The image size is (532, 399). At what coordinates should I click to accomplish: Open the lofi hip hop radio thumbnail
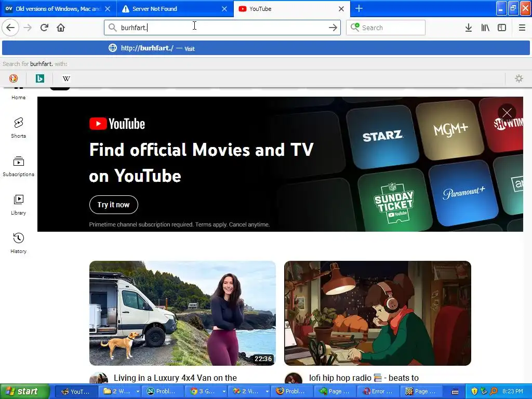coord(378,313)
